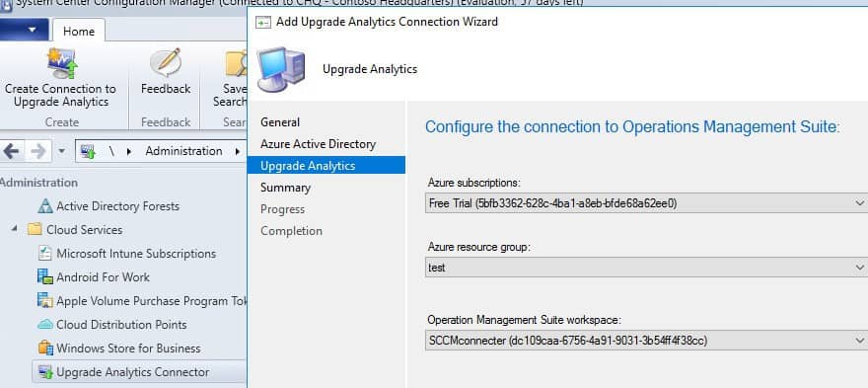The image size is (868, 388).
Task: Select the Active Directory Forests icon
Action: click(x=44, y=206)
